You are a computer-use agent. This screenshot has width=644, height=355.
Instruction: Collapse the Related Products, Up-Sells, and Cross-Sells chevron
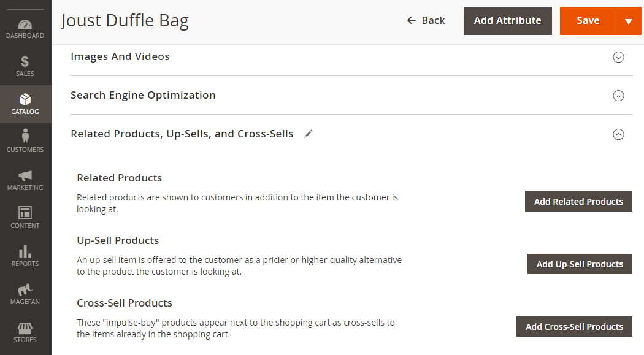click(x=618, y=134)
